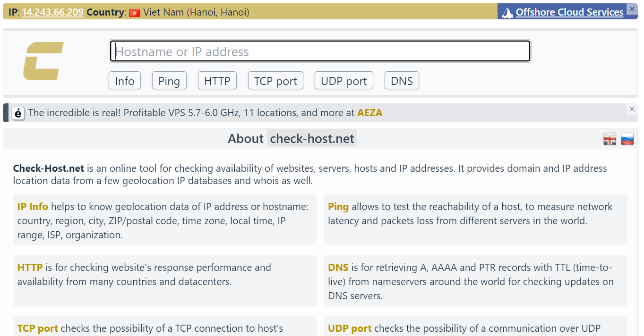Click the check-host.net heading label
The width and height of the screenshot is (644, 336).
tap(312, 139)
